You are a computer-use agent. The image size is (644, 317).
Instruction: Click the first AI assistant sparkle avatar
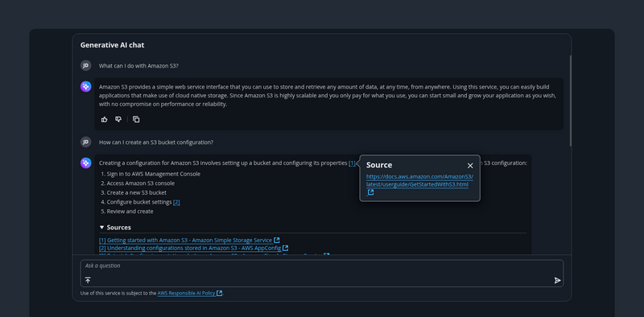(x=86, y=87)
